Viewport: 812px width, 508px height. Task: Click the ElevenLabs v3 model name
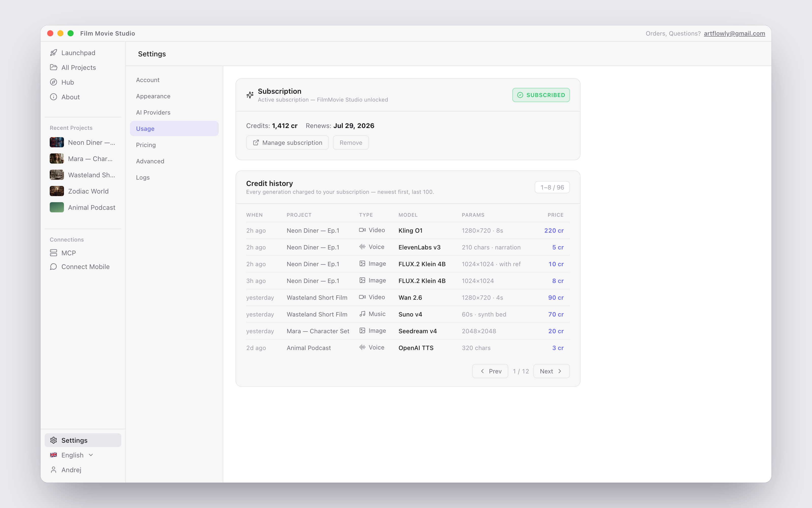tap(419, 247)
